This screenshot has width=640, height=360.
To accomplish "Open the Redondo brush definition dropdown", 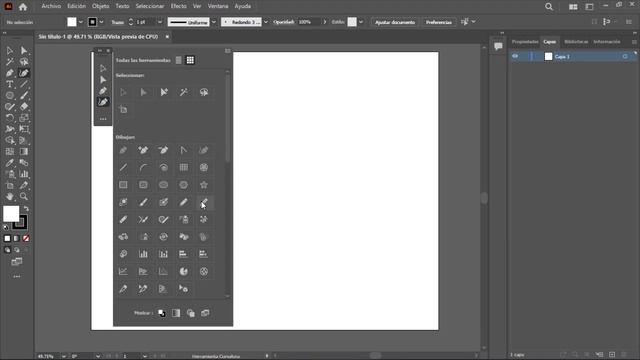I will tap(266, 22).
